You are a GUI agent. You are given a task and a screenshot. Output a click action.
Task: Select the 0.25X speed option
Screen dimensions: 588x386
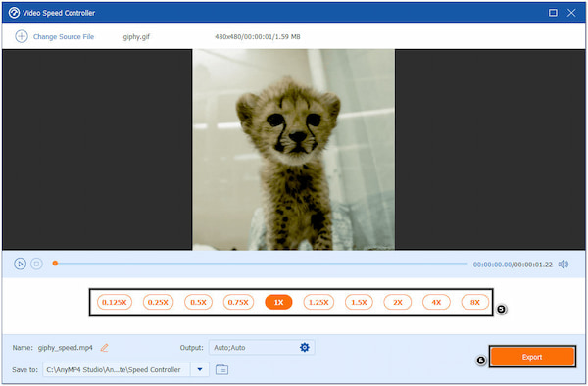click(158, 302)
